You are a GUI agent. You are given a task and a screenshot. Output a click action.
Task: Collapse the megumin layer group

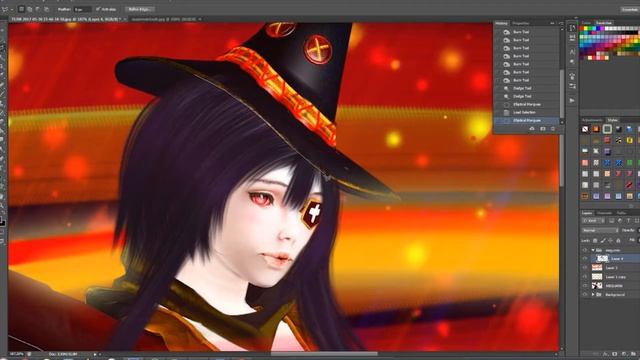pyautogui.click(x=593, y=250)
